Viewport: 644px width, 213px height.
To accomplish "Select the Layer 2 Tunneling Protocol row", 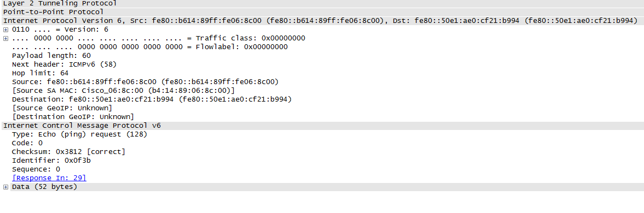I will coord(322,3).
